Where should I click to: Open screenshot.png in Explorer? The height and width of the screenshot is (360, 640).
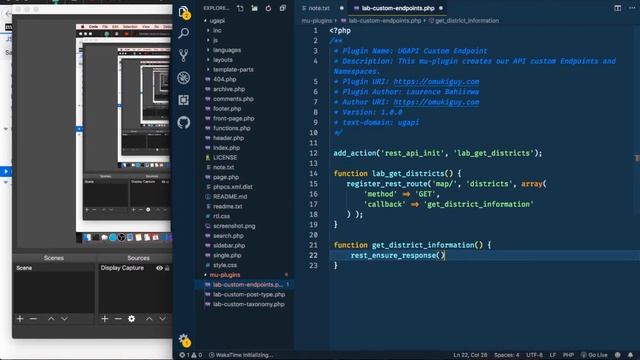tap(234, 226)
